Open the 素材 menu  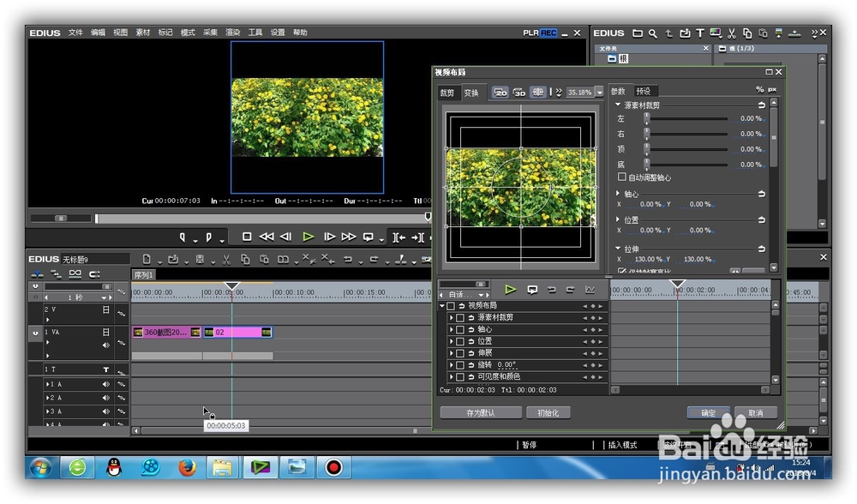(142, 33)
